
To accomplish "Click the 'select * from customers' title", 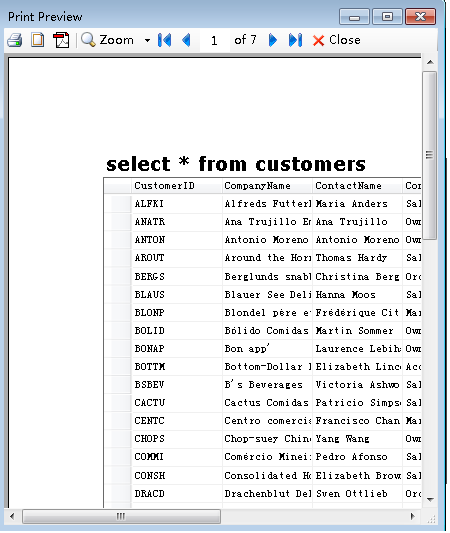I will point(236,164).
